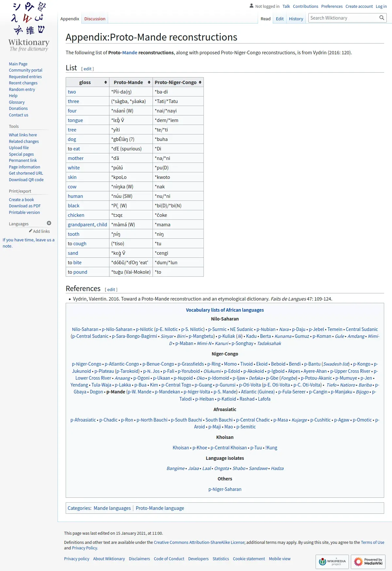The width and height of the screenshot is (392, 571).
Task: Open the standalone p-Niger-Saharan link under Others
Action: [225, 489]
